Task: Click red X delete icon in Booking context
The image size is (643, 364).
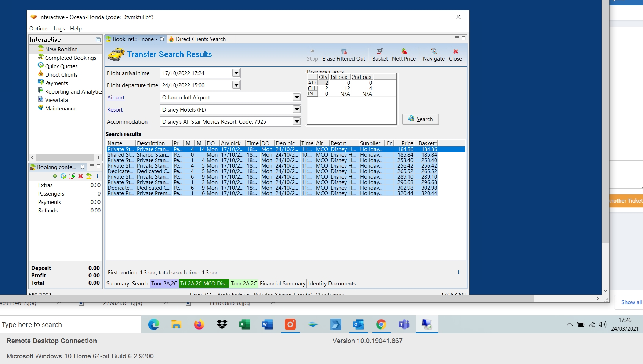Action: click(80, 176)
